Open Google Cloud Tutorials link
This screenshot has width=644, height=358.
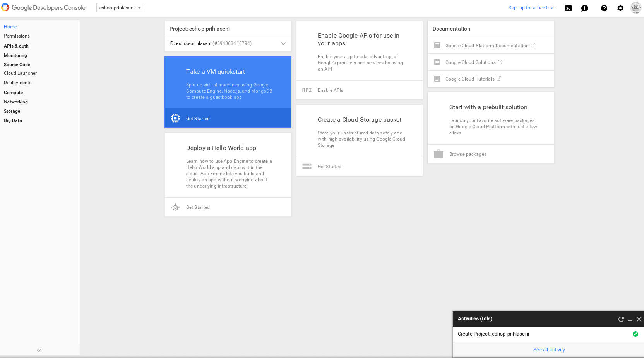(470, 79)
